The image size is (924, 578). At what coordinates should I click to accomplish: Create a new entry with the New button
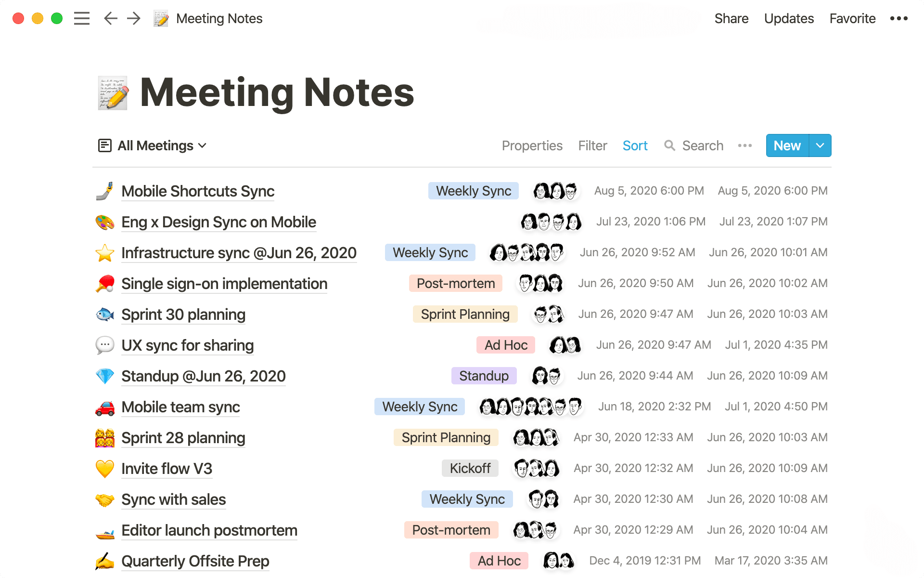coord(786,145)
